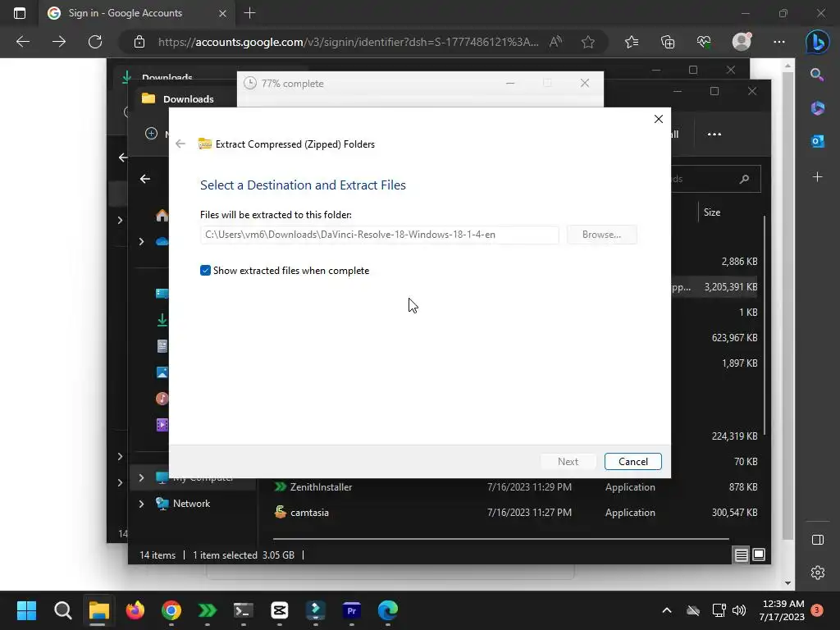This screenshot has height=630, width=840.
Task: Open Windows taskbar Search
Action: [62, 610]
